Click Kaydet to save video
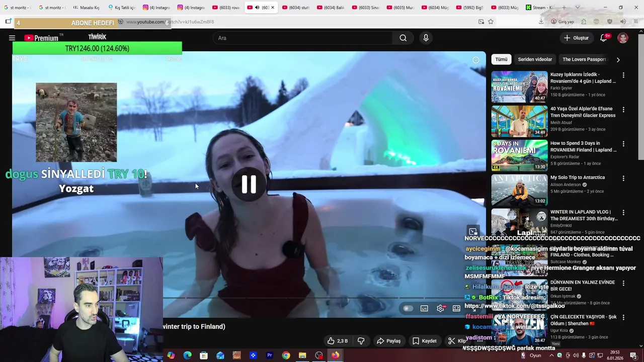The height and width of the screenshot is (362, 644). 425,341
